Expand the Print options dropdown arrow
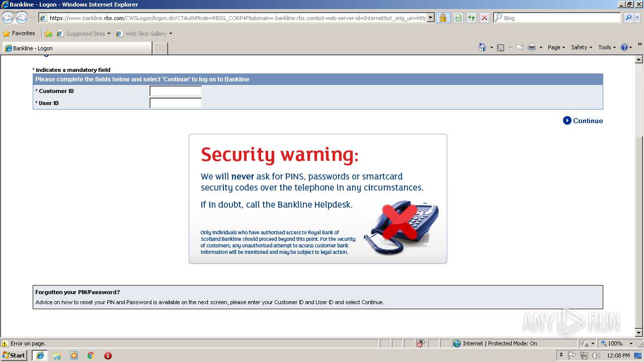The width and height of the screenshot is (644, 362). pos(541,47)
